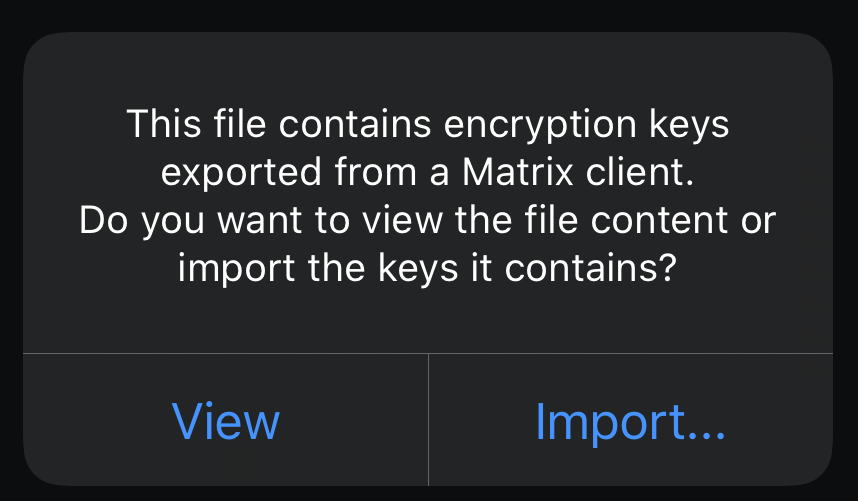Choose View to see file content

(x=225, y=420)
